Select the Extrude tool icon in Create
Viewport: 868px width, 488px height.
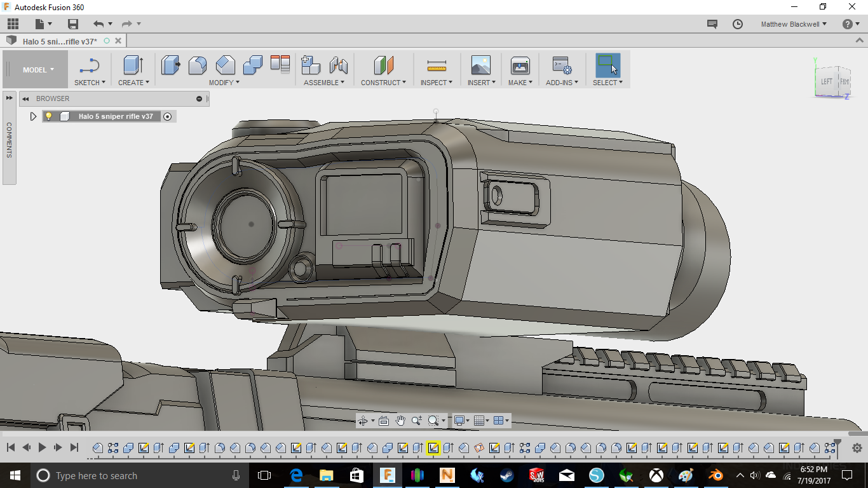coord(133,65)
